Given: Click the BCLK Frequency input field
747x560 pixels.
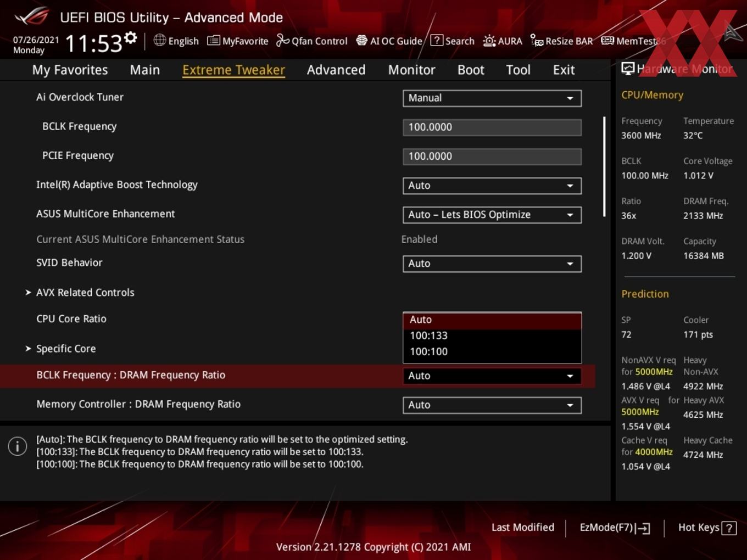Looking at the screenshot, I should 492,127.
